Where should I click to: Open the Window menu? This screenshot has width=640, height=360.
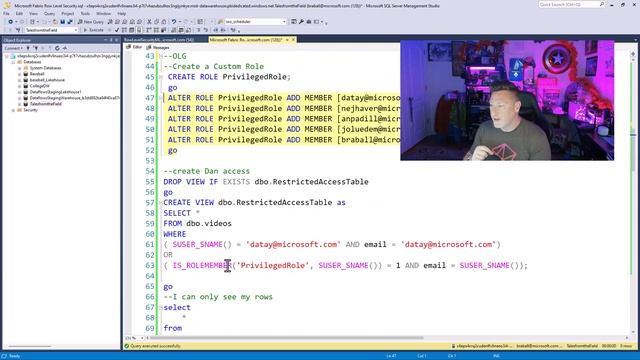tap(103, 13)
